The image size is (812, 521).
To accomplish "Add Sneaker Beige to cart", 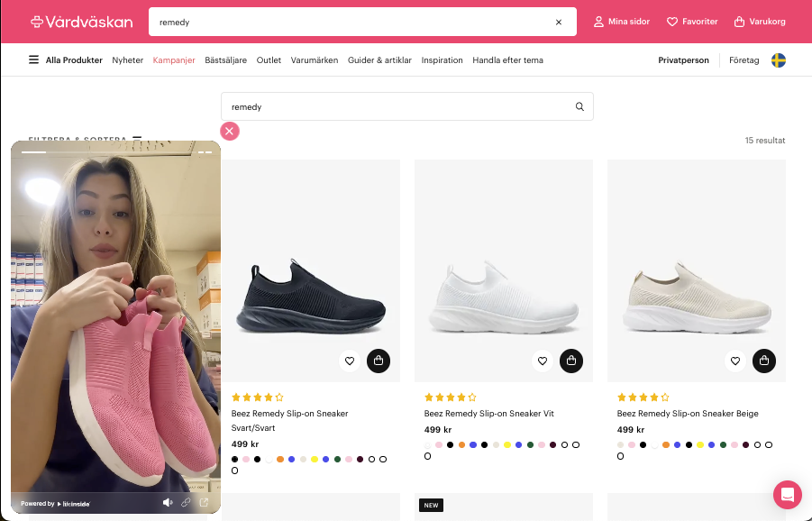I will point(764,361).
